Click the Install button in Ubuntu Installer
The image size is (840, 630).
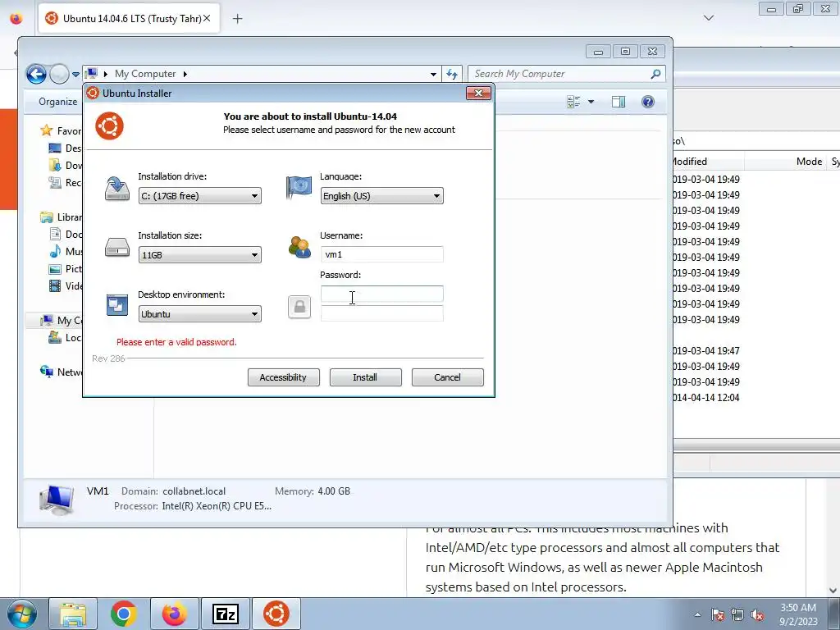[x=365, y=377]
